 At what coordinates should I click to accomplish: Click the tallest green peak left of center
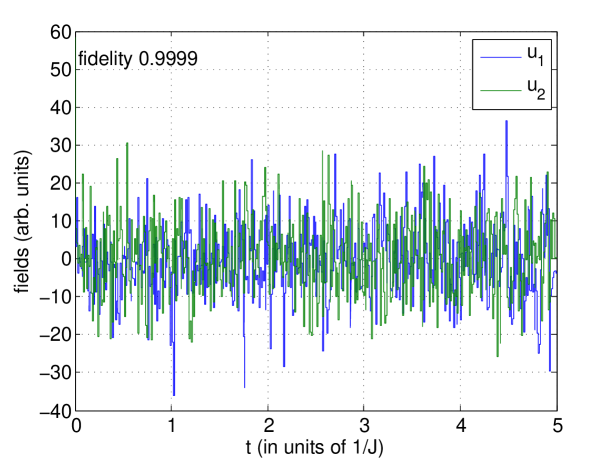[x=127, y=145]
